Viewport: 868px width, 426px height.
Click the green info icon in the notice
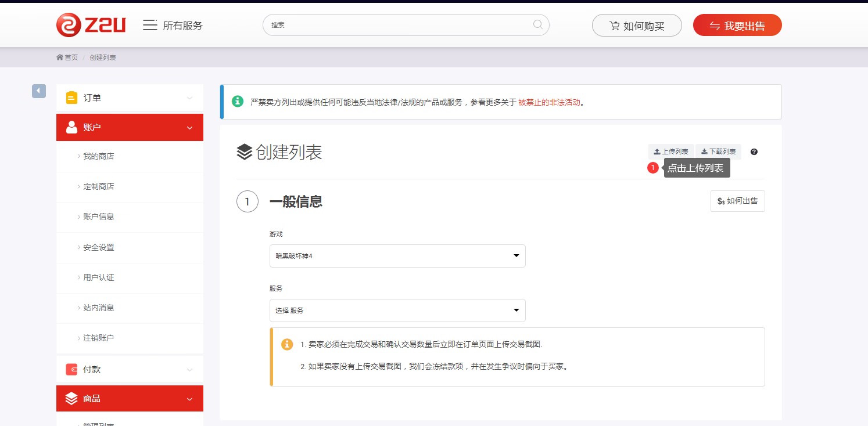[x=238, y=102]
